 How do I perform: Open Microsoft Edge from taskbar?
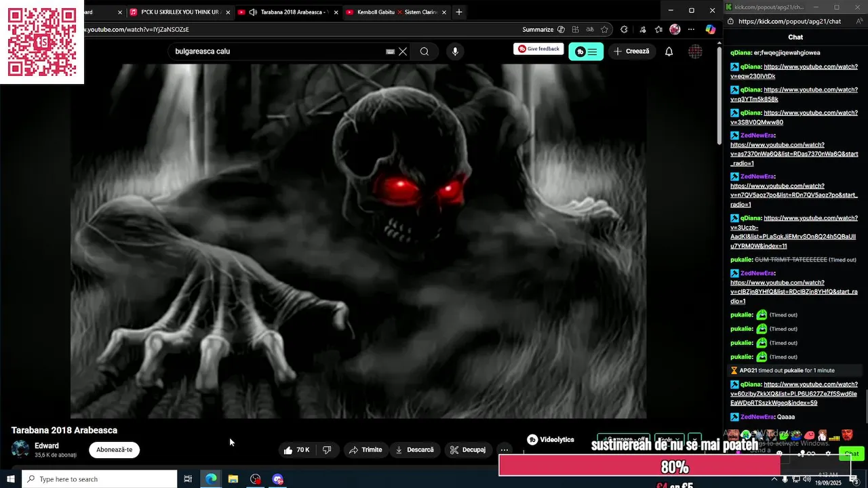coord(212,479)
